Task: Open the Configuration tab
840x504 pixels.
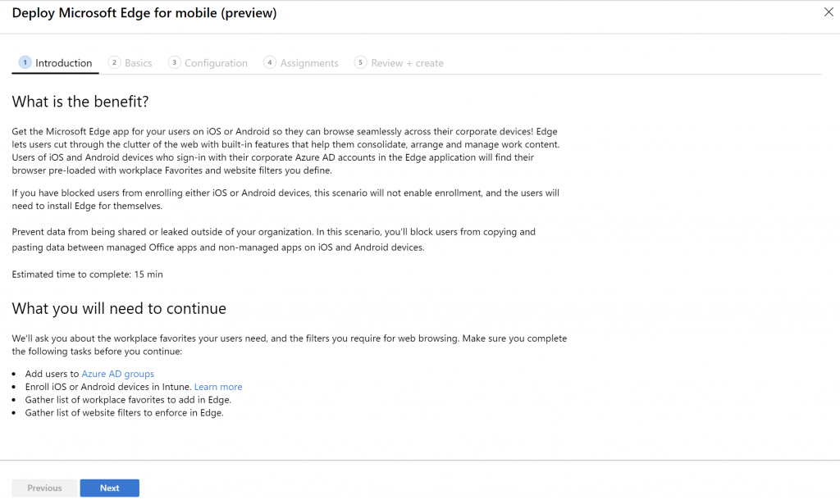Action: pyautogui.click(x=216, y=63)
